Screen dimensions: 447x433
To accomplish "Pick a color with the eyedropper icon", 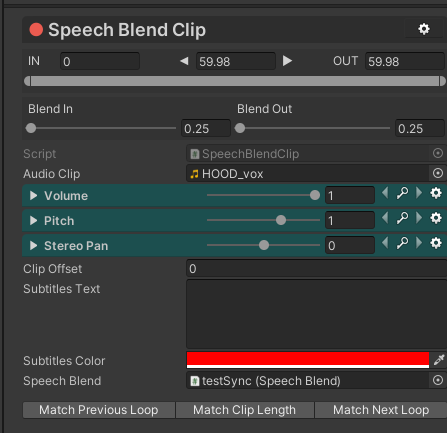I will tap(439, 360).
